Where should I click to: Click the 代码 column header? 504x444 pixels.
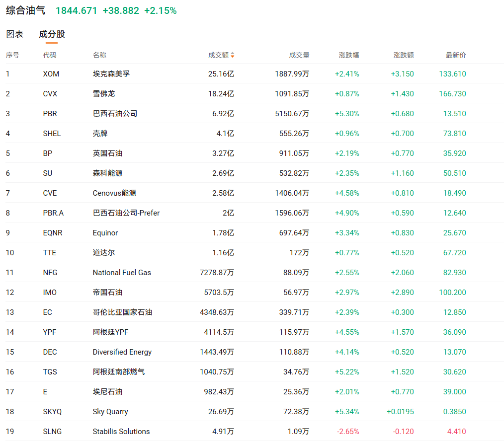click(x=50, y=55)
